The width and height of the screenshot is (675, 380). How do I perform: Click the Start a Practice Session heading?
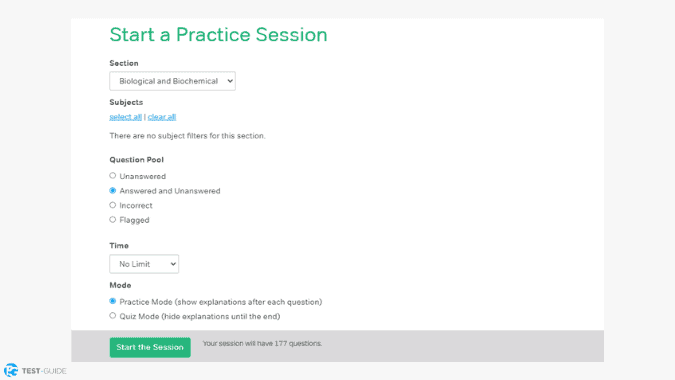[x=218, y=34]
